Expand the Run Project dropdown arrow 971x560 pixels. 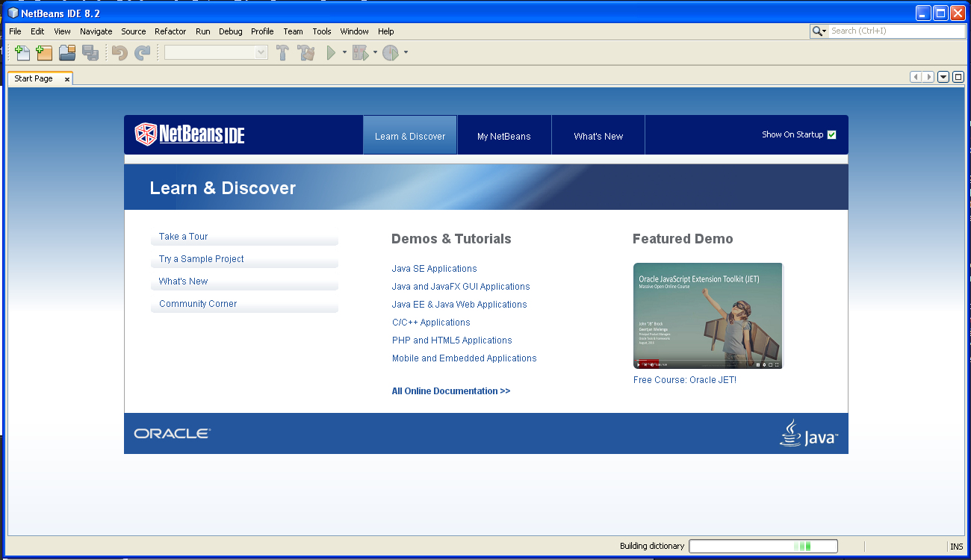tap(344, 52)
